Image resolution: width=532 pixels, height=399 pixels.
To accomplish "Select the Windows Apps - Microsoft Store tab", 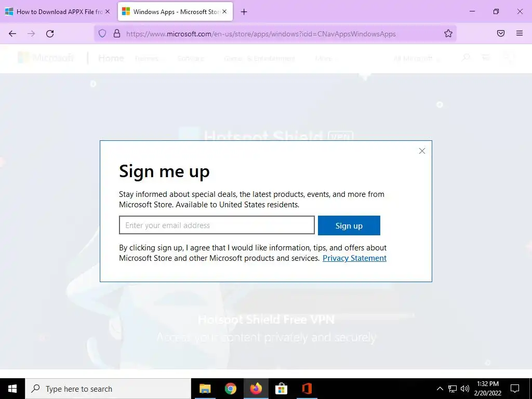I will [x=176, y=11].
